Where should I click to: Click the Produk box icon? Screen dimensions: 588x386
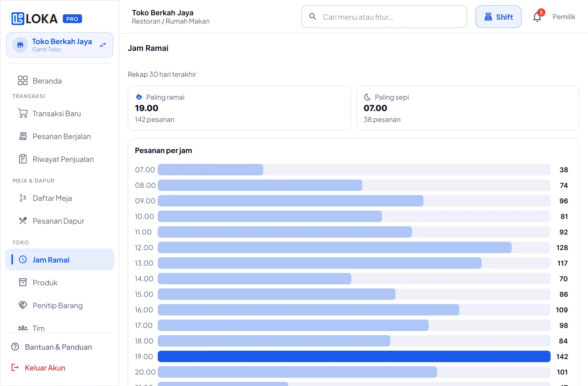point(23,282)
